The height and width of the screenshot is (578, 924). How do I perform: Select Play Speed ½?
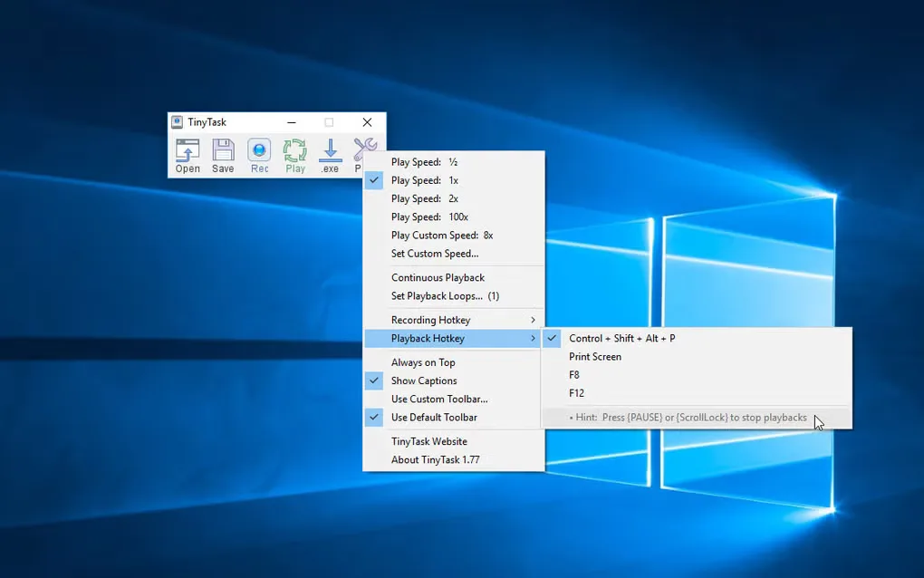tap(453, 162)
